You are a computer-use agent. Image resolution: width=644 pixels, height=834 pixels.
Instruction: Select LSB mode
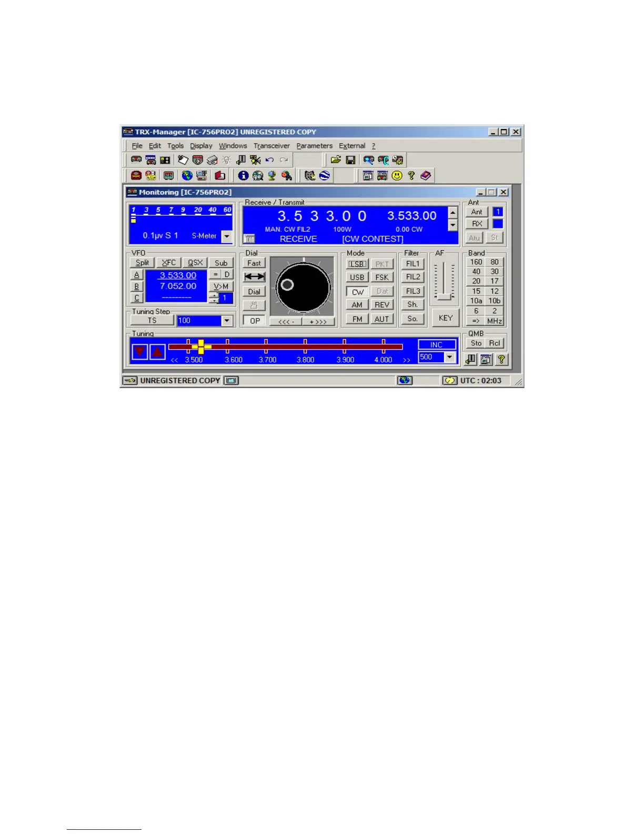pos(357,264)
